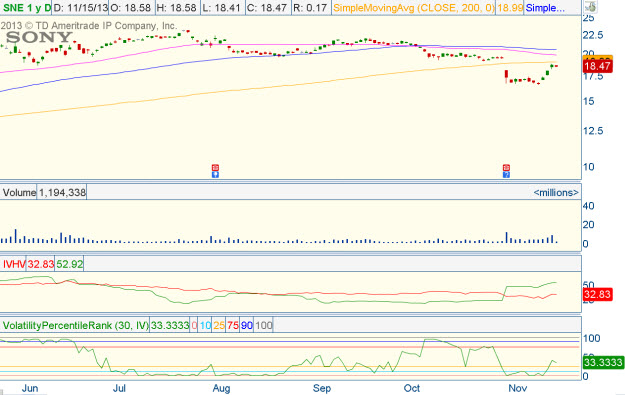Click the close price C: 18.47

[x=267, y=8]
